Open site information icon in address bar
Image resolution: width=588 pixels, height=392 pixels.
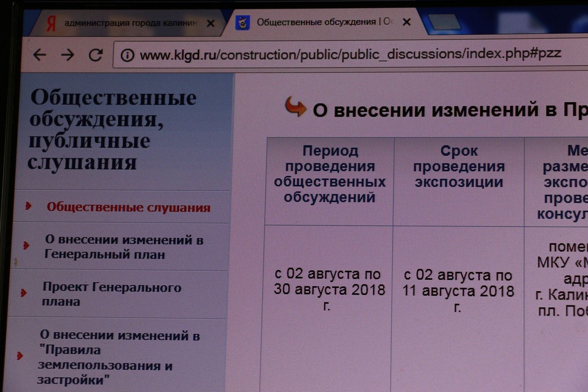tap(127, 56)
